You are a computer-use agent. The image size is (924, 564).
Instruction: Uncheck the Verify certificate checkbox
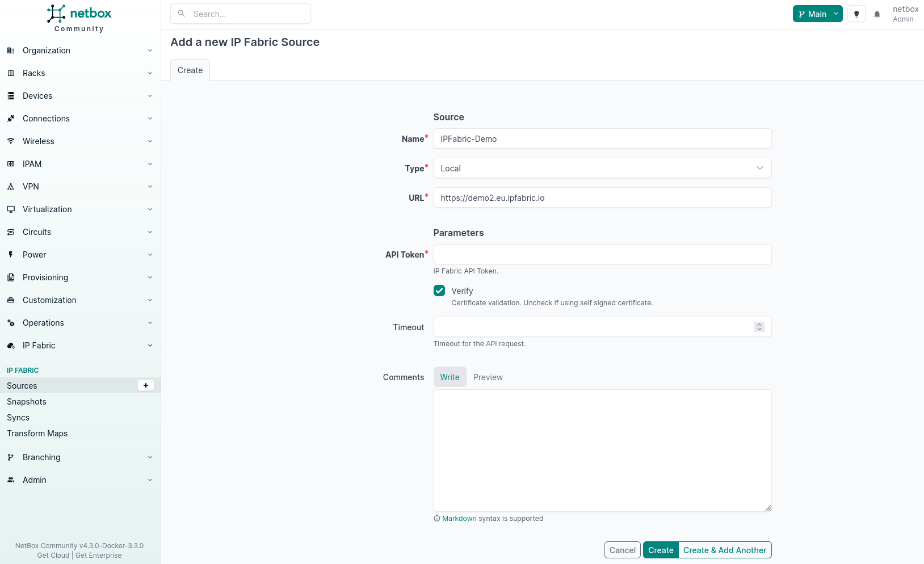click(x=439, y=291)
